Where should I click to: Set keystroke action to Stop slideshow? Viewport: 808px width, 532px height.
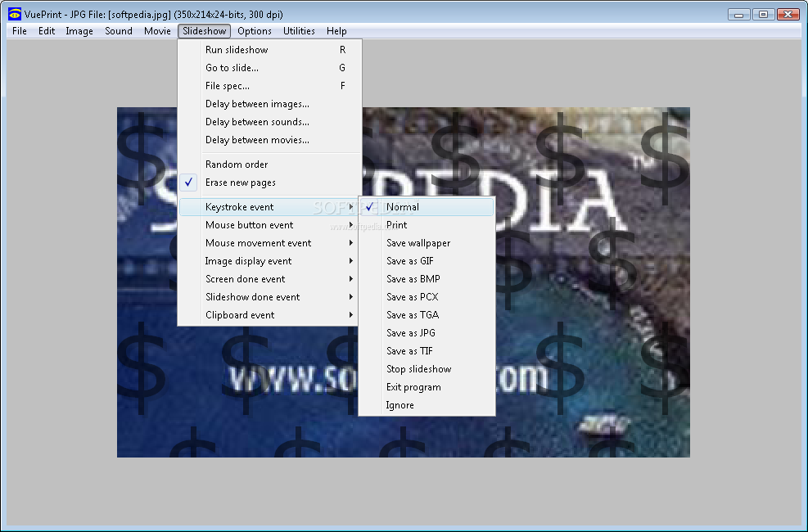[x=427, y=369]
